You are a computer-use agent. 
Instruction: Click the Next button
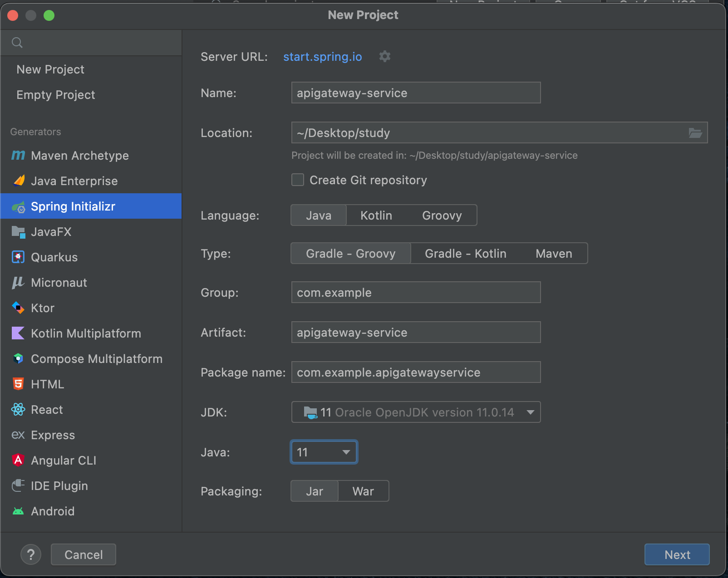click(x=677, y=554)
